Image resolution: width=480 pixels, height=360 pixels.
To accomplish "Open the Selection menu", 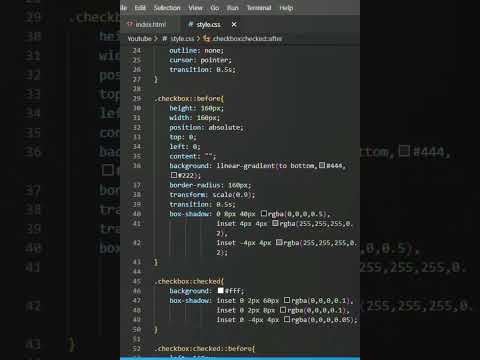I will [167, 8].
